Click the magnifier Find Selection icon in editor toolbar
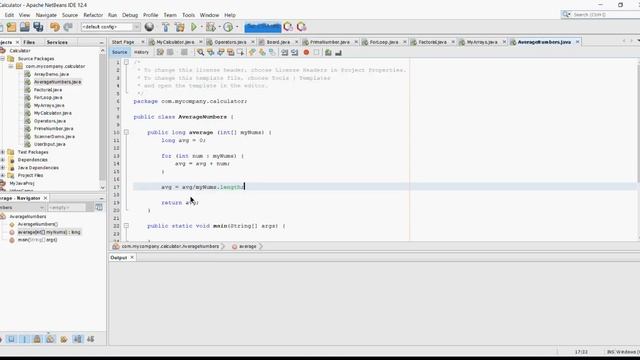The image size is (640, 360). [200, 52]
